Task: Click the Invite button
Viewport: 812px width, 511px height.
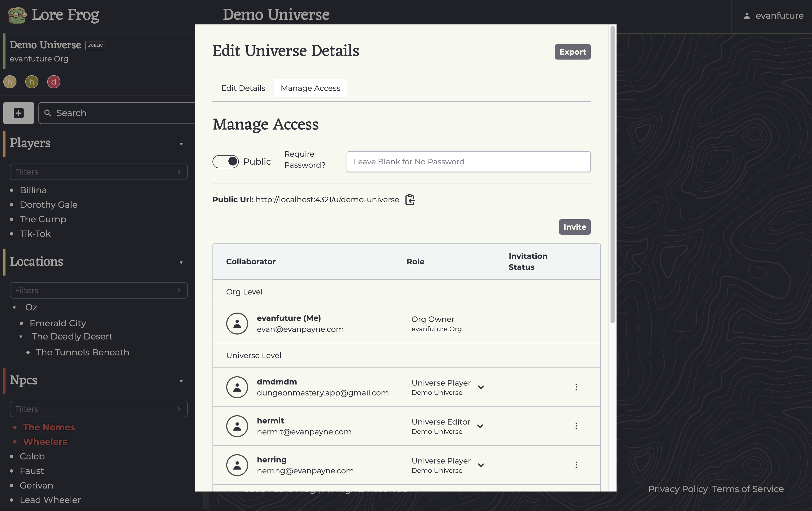Action: (574, 227)
